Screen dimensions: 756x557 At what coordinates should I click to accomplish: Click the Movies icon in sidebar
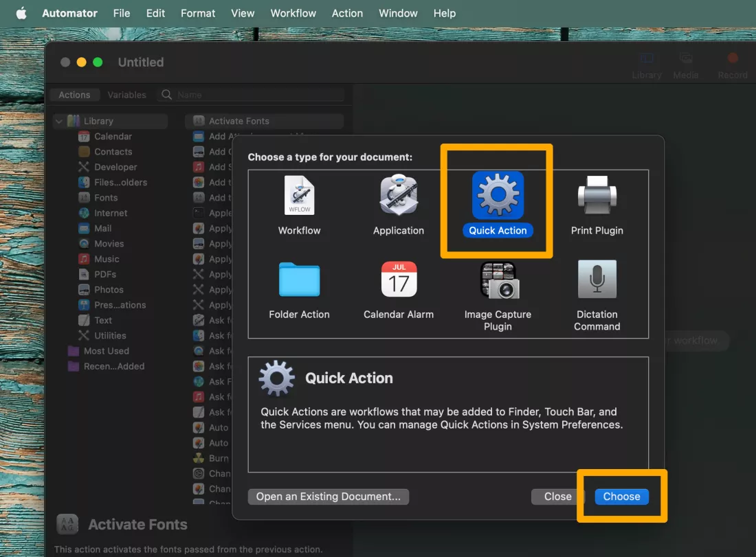click(84, 244)
